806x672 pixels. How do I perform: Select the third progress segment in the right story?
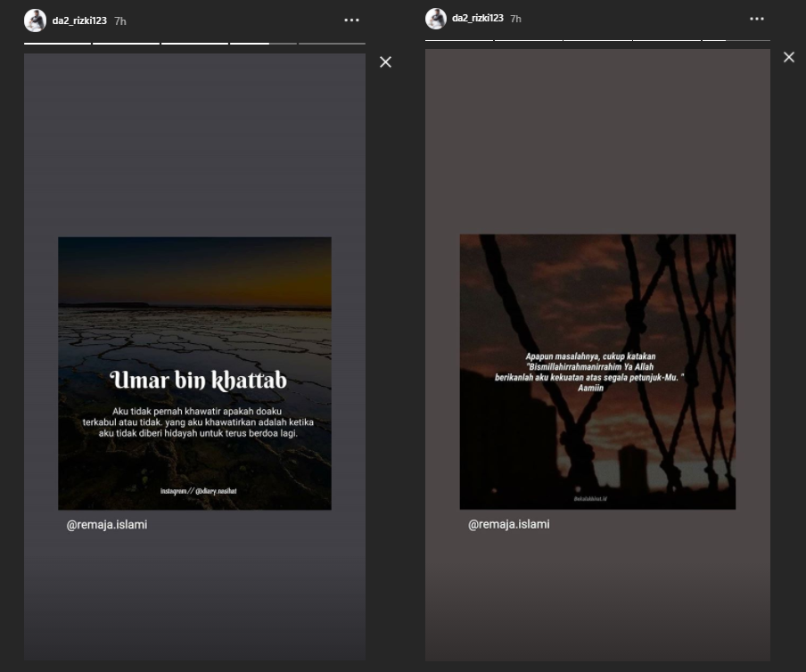597,40
